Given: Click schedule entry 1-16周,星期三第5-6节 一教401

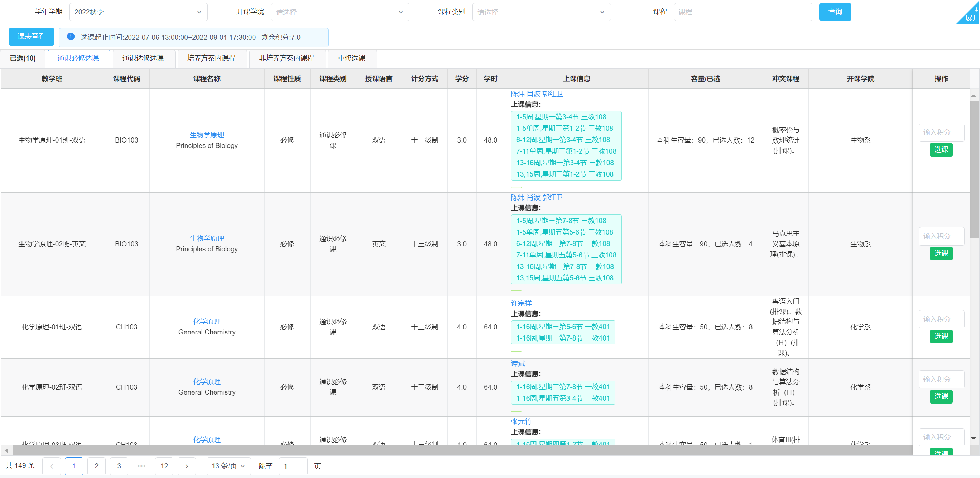Looking at the screenshot, I should tap(563, 327).
